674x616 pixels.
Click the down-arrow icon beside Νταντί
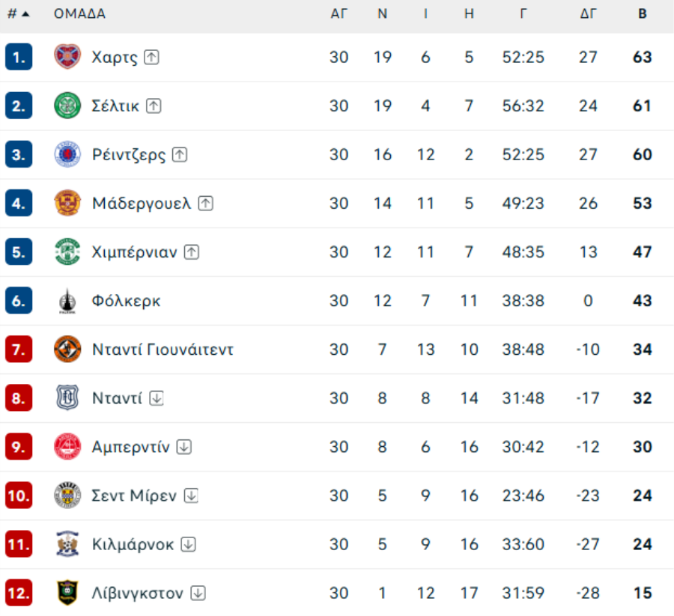point(156,398)
